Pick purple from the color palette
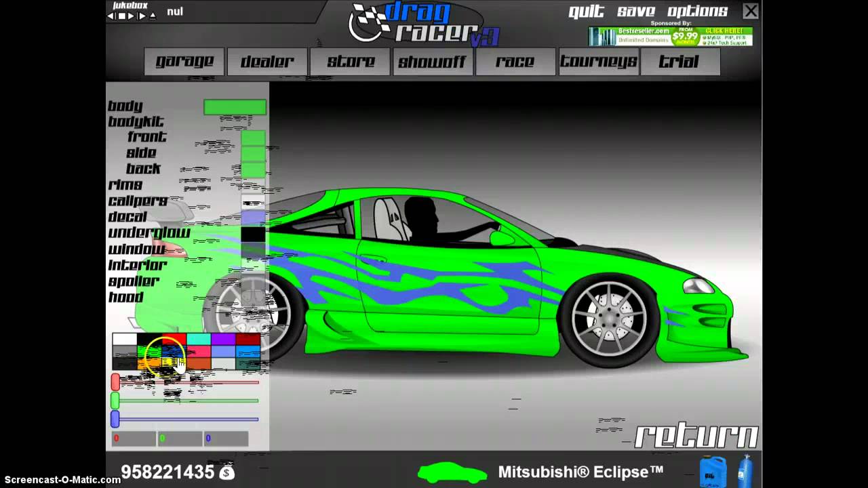 pos(222,340)
